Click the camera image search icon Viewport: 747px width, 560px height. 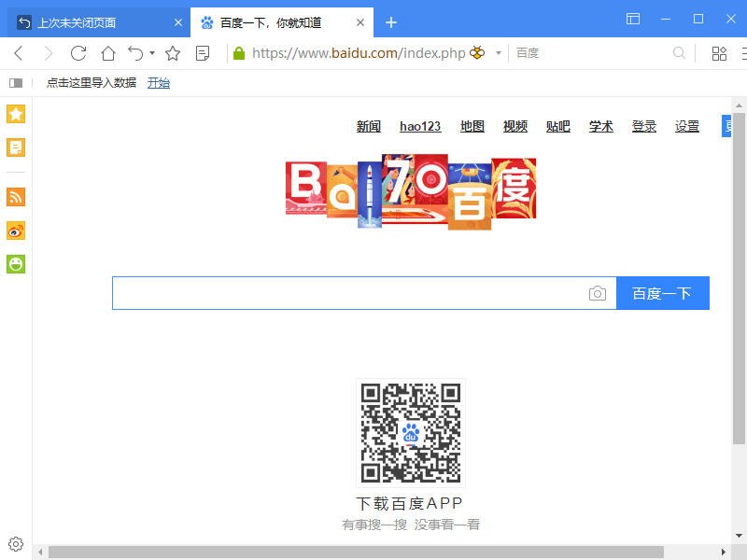(x=598, y=293)
